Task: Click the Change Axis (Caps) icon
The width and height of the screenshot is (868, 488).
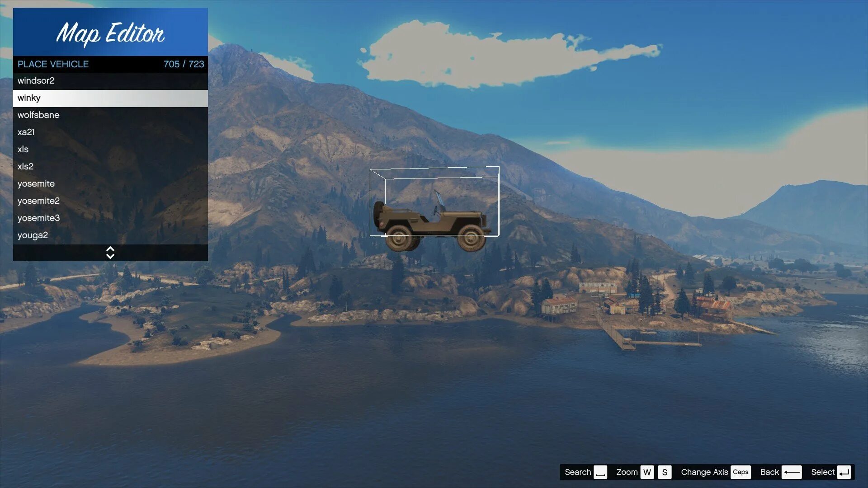Action: click(741, 472)
